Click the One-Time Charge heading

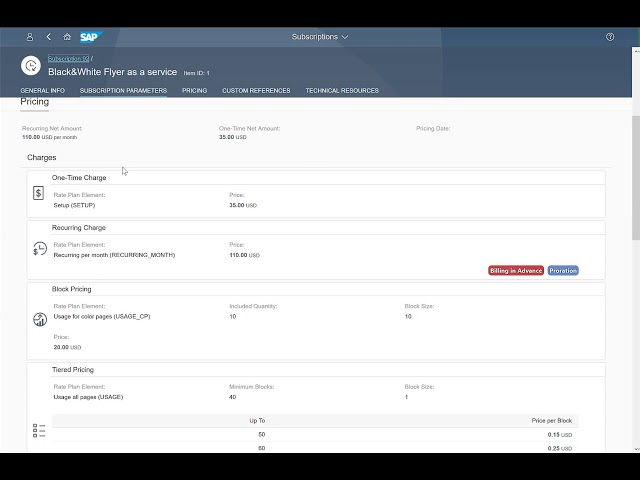[x=79, y=178]
